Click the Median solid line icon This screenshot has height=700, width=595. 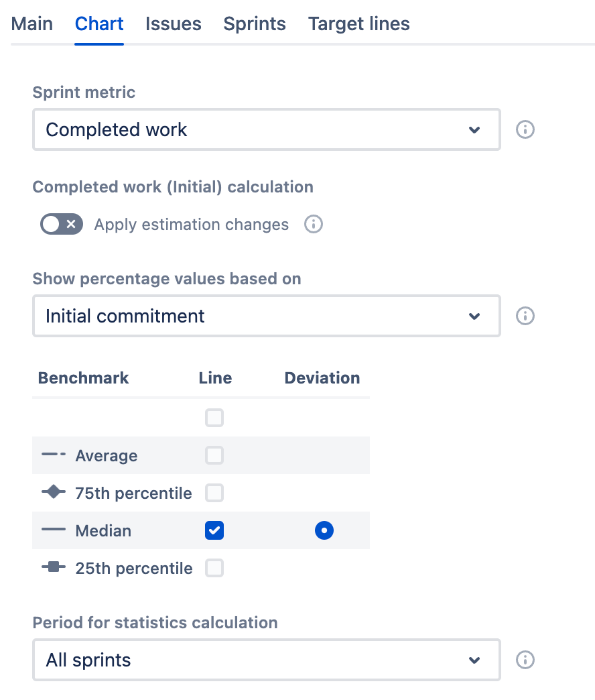(54, 530)
